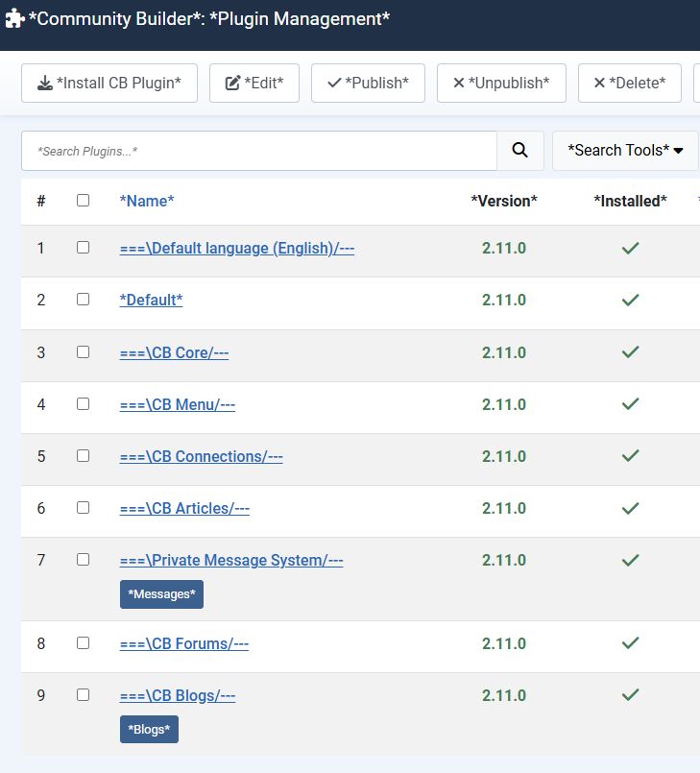Sort plugins by Name column
Image resolution: width=700 pixels, height=773 pixels.
(147, 201)
